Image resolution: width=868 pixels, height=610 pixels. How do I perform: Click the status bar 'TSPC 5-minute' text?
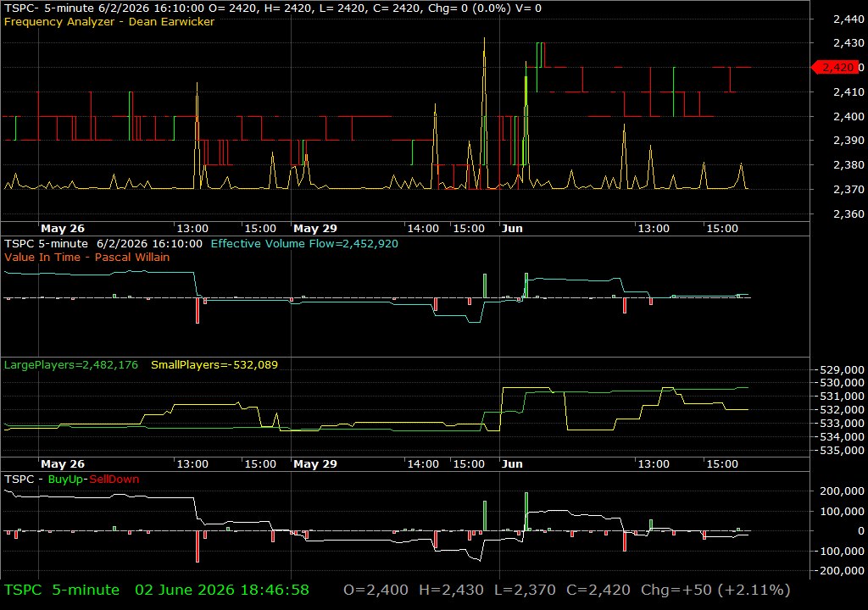tap(61, 590)
